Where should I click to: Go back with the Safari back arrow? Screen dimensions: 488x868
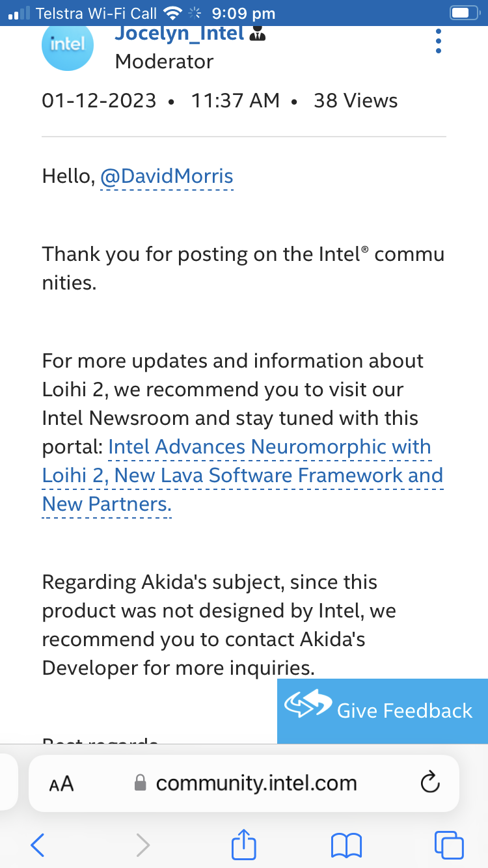pos(38,845)
